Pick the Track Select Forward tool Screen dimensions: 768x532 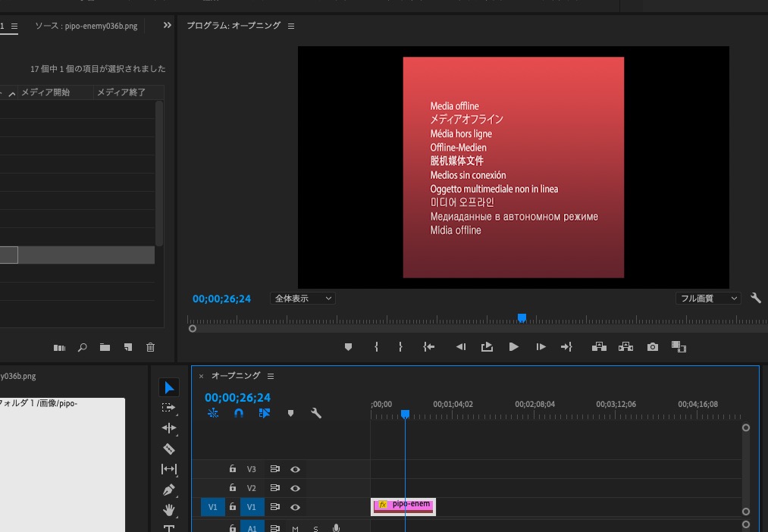pyautogui.click(x=169, y=408)
